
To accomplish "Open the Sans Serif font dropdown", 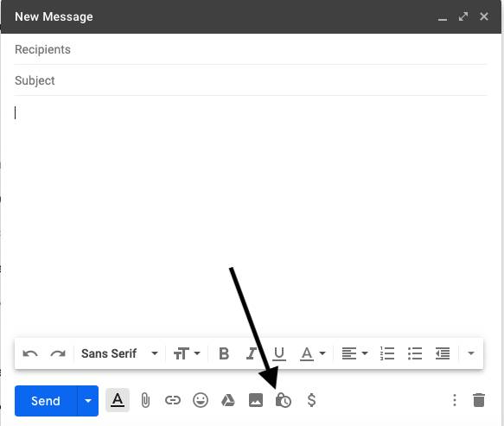I will (119, 353).
